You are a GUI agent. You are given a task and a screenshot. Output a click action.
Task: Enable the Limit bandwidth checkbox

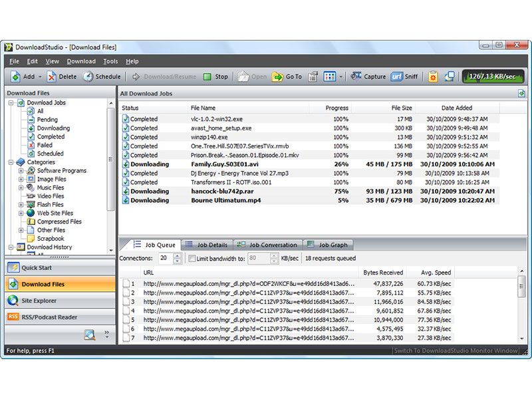point(192,258)
